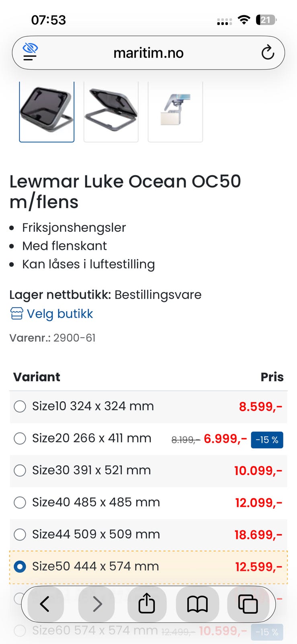This screenshot has width=297, height=644.
Task: Show all open Safari tabs
Action: [248, 604]
